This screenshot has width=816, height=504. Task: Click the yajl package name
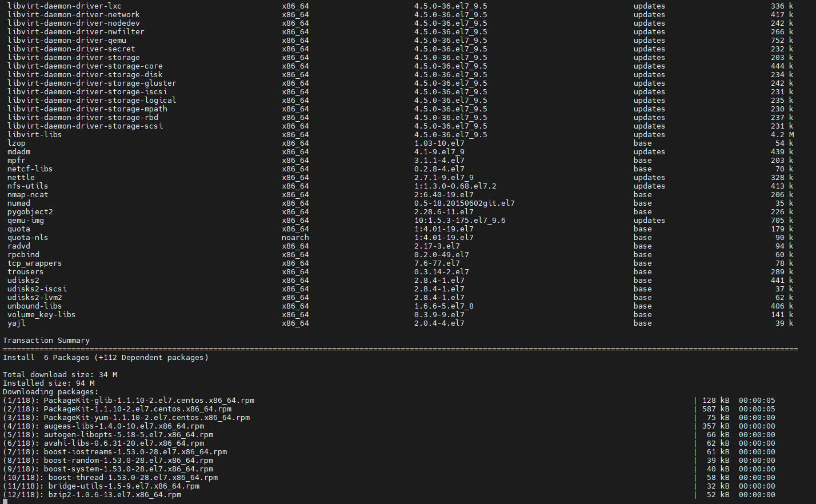coord(16,323)
